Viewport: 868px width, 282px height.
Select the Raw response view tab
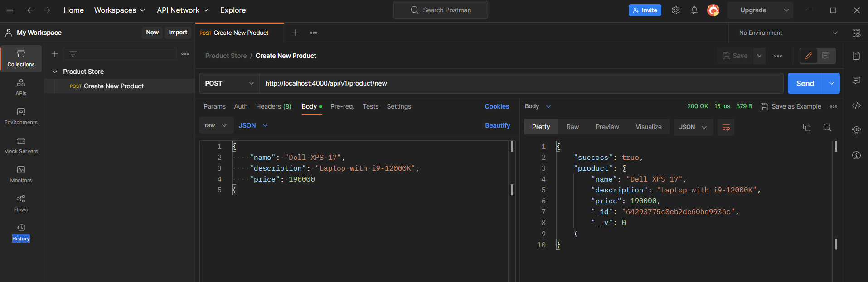572,127
